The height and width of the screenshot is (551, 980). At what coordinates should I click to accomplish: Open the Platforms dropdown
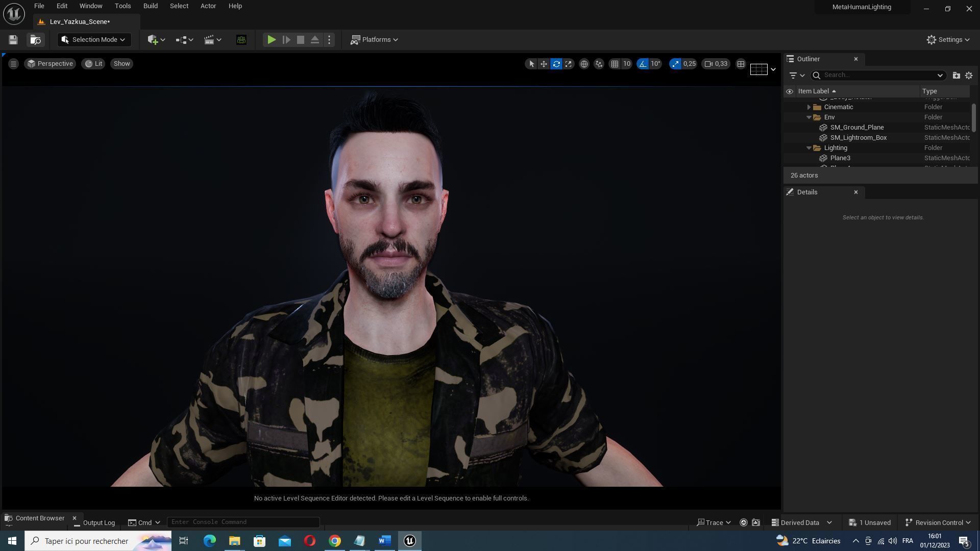pyautogui.click(x=374, y=40)
